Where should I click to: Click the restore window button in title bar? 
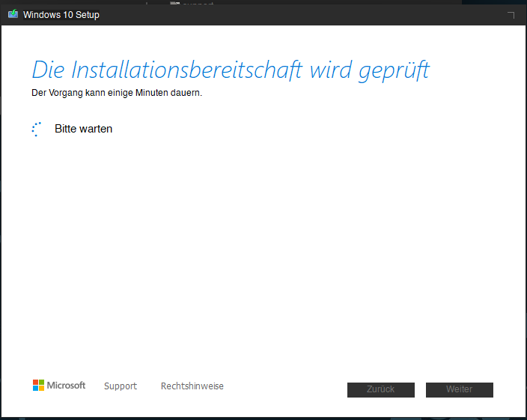511,15
